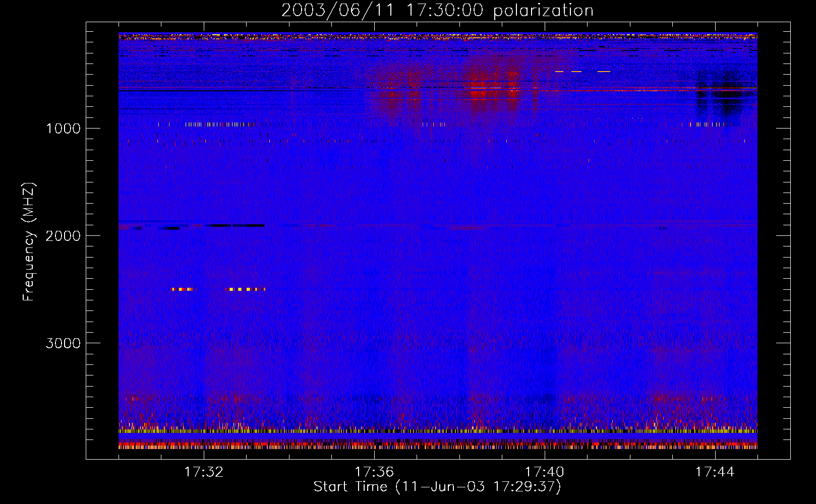Click the 17:40 time tick label

pyautogui.click(x=545, y=472)
